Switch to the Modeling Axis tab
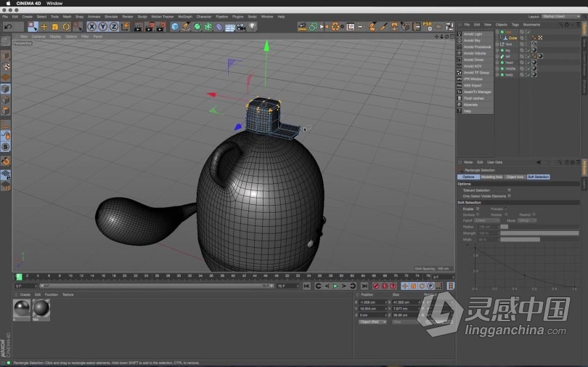This screenshot has width=588, height=367. coord(491,177)
